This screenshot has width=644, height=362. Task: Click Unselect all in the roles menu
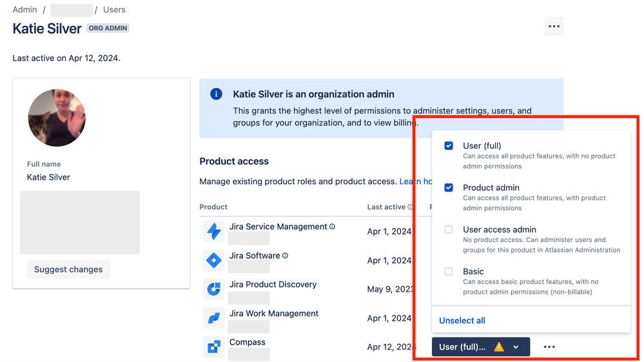click(x=462, y=321)
